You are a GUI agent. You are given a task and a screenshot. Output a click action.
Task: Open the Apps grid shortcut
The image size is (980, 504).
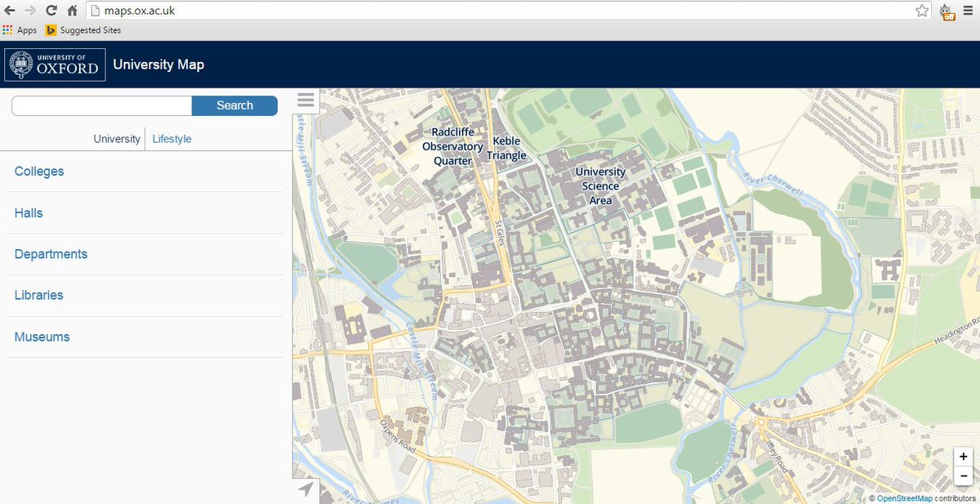click(20, 30)
